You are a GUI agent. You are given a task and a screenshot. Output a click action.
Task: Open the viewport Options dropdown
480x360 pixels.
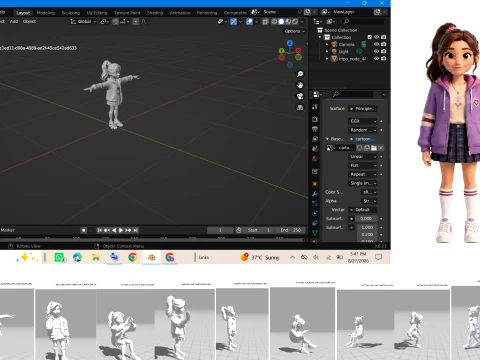(x=295, y=31)
